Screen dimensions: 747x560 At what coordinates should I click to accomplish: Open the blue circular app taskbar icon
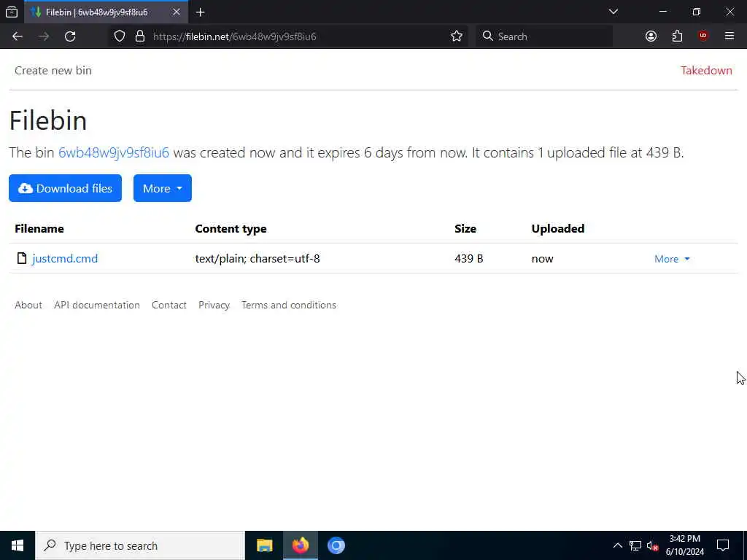click(x=336, y=545)
